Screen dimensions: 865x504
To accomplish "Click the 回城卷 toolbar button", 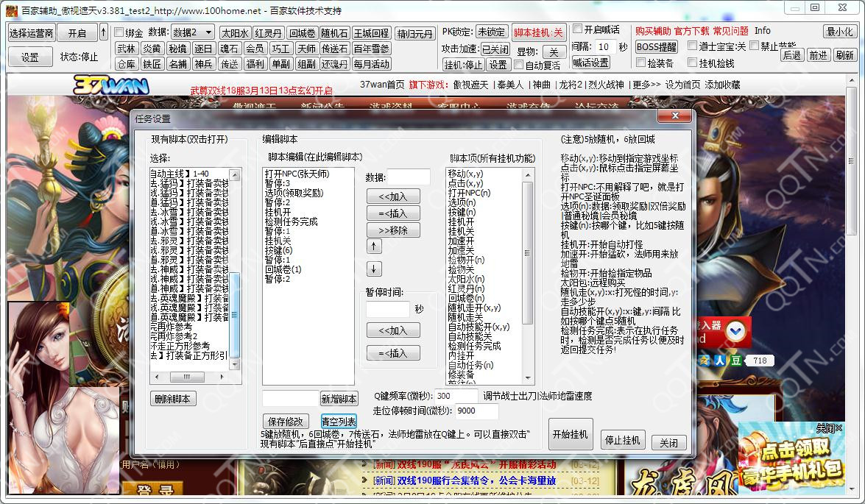I will click(303, 33).
